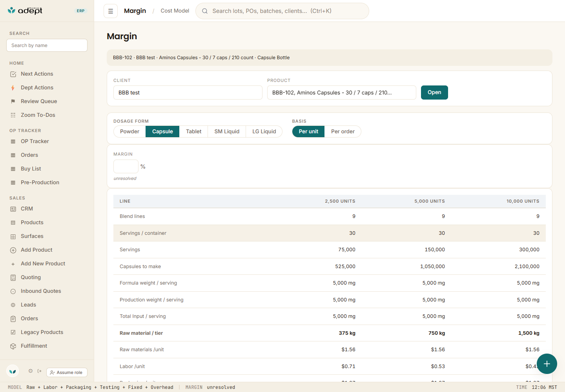Viewport: 565px width, 392px height.
Task: Set basis to Per order
Action: point(343,132)
